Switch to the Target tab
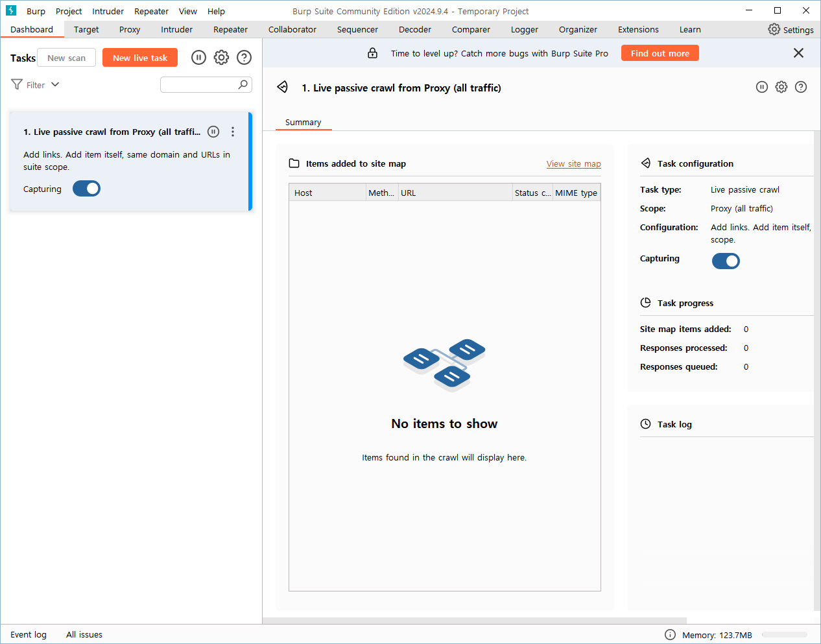Viewport: 821px width, 644px height. [86, 29]
